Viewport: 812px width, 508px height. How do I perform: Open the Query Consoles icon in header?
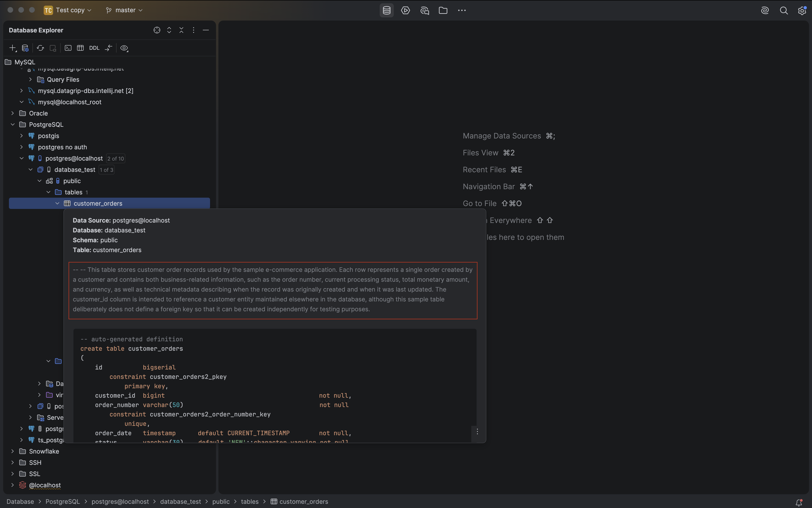tap(424, 10)
